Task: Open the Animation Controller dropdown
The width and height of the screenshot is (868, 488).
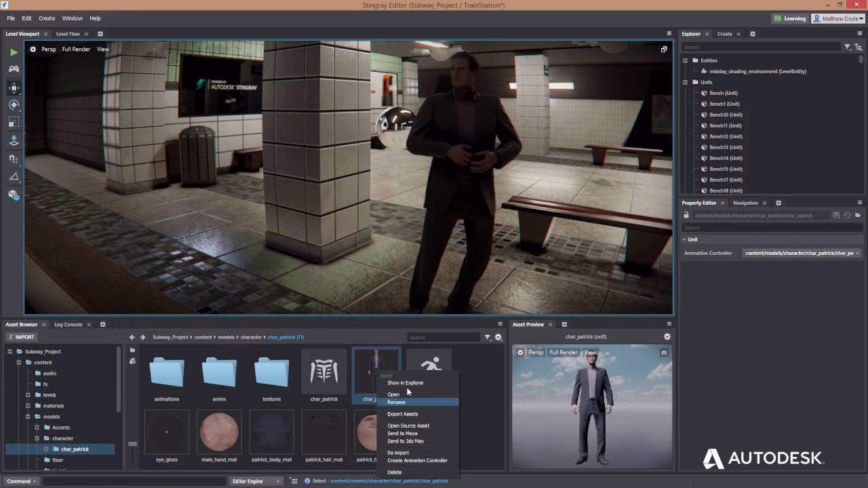Action: click(x=802, y=253)
